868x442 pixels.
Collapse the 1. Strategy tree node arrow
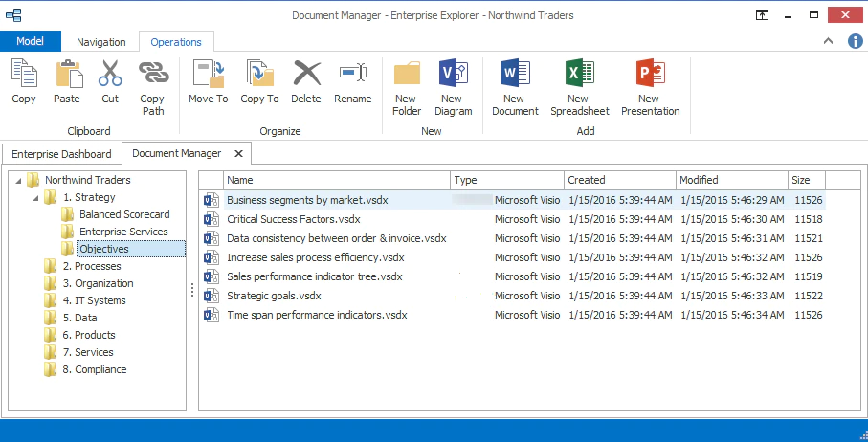[36, 197]
